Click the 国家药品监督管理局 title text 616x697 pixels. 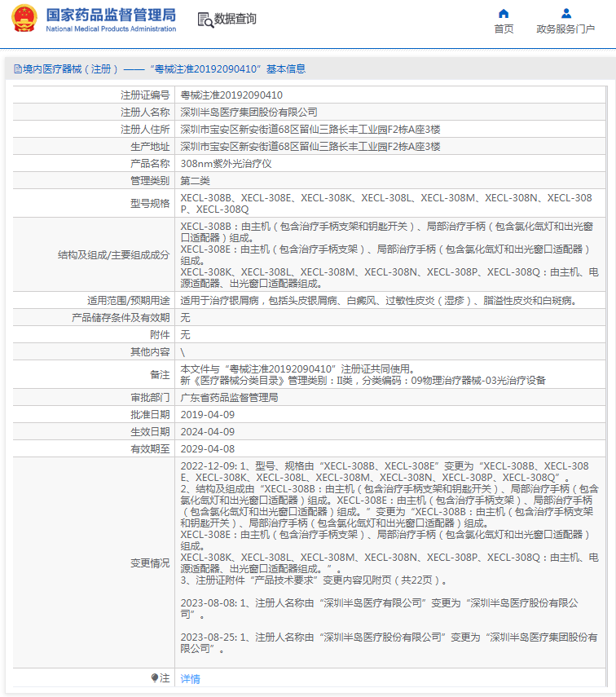110,15
